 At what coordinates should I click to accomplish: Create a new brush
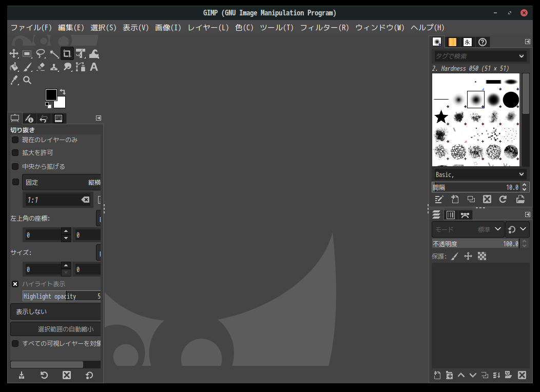click(x=455, y=199)
